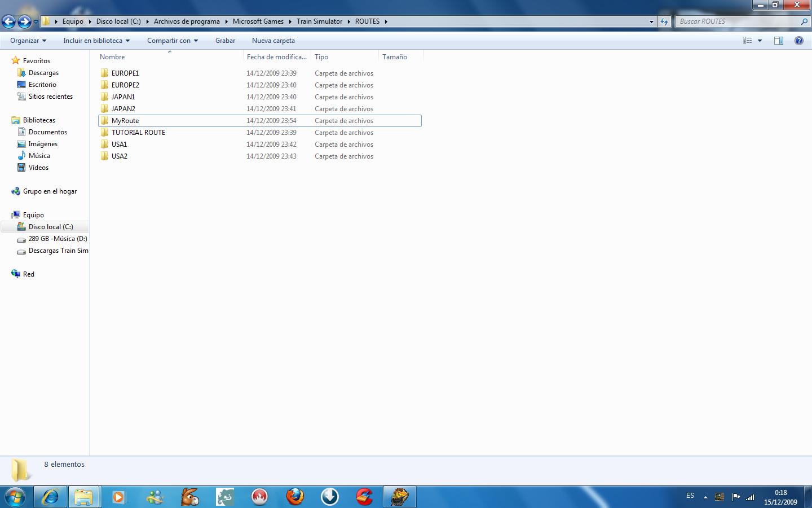Screen dimensions: 812x508
Task: Launch Internet Explorer from taskbar
Action: point(50,497)
